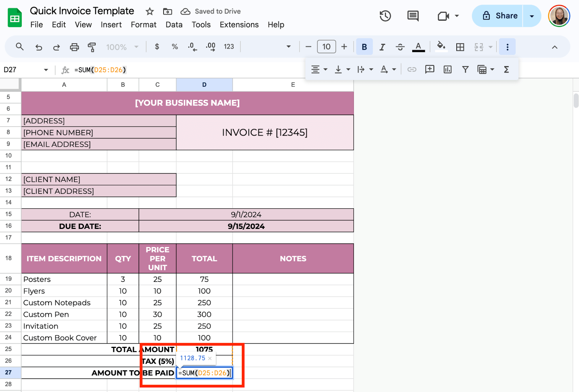This screenshot has width=579, height=392.
Task: Click the borders grid icon
Action: (x=460, y=47)
